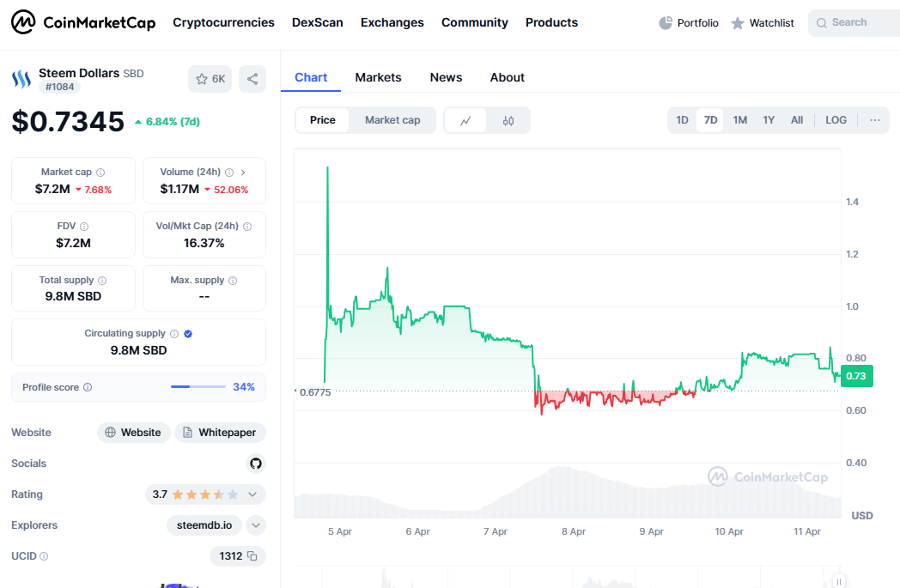Click the #1084 rank badge
Screen dimensions: 900x588
pos(60,87)
